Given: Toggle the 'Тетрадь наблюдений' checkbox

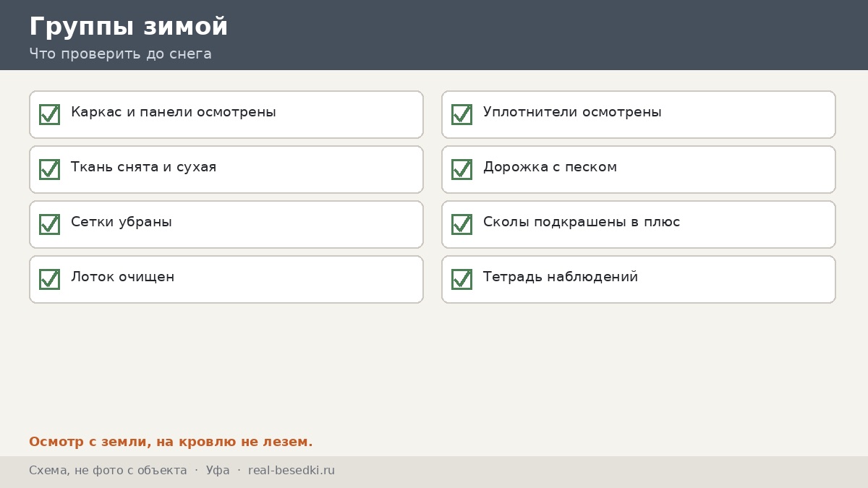Looking at the screenshot, I should (x=461, y=279).
